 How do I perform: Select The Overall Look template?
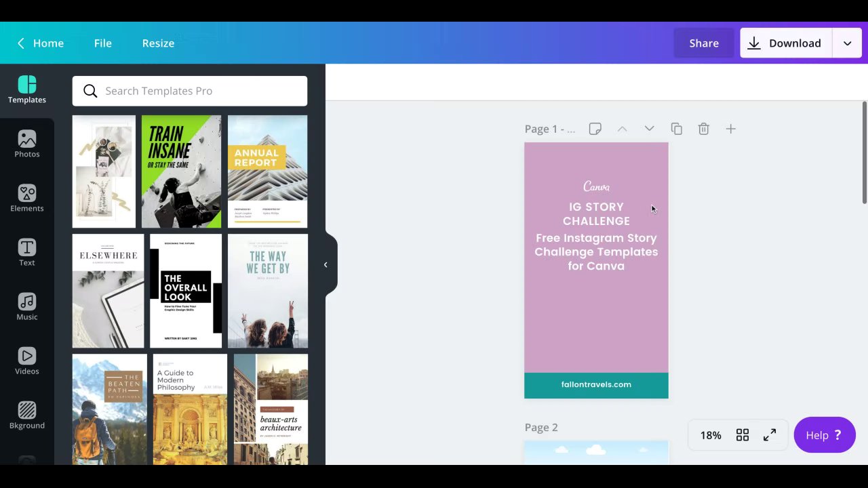point(186,291)
